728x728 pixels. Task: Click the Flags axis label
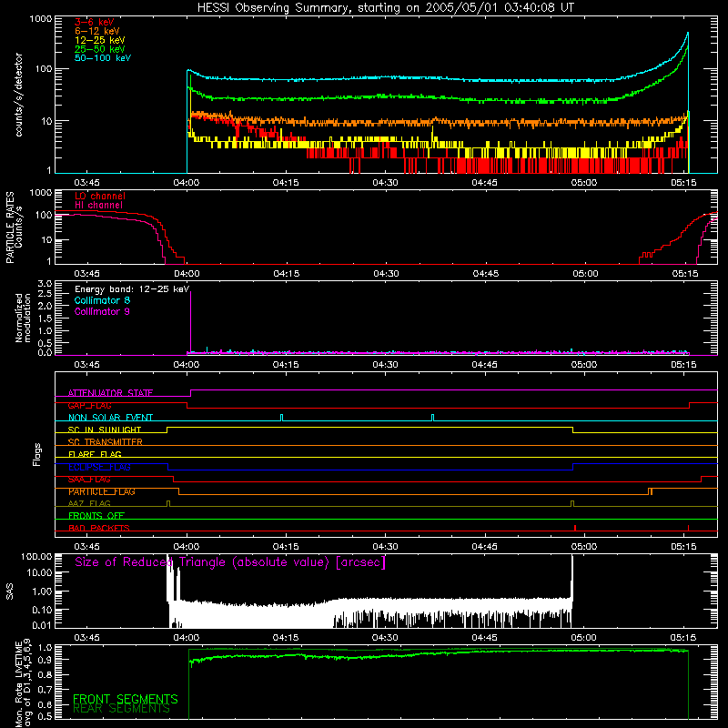[x=37, y=454]
